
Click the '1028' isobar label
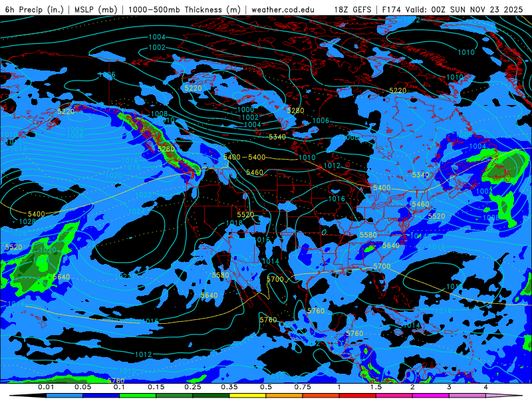click(27, 221)
